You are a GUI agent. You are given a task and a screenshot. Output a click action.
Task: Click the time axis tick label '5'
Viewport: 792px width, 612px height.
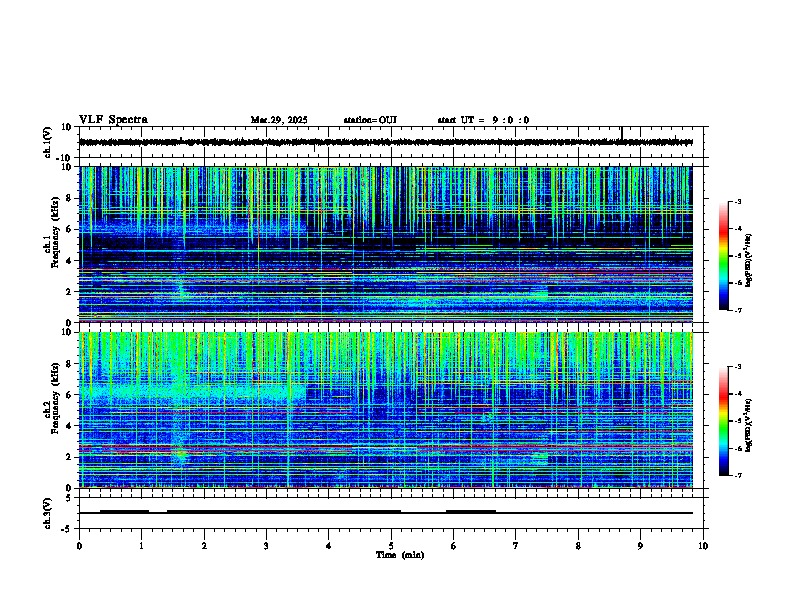click(x=391, y=546)
